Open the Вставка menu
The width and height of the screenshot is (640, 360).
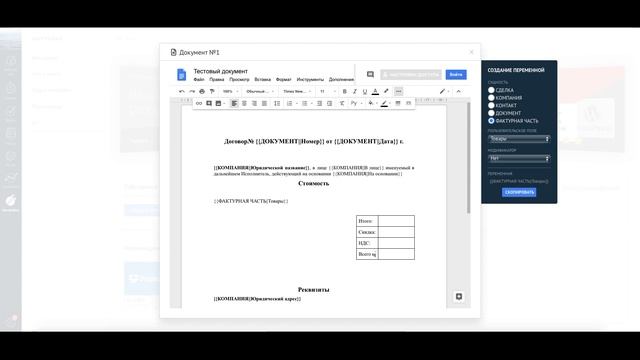(262, 80)
